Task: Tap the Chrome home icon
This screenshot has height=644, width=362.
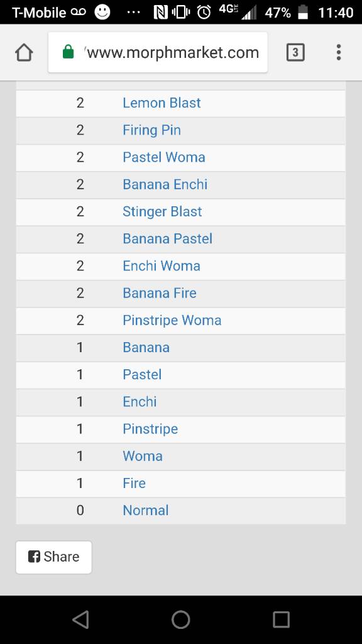Action: (24, 53)
